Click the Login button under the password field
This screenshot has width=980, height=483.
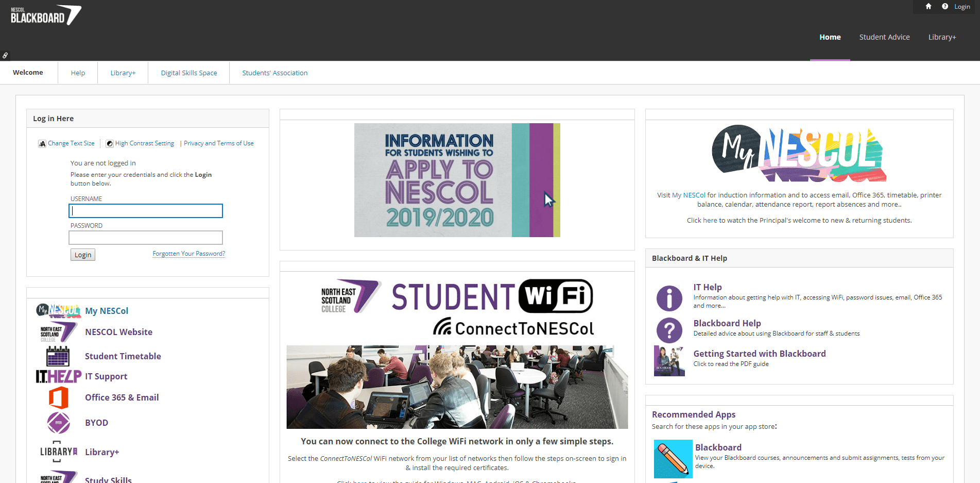pos(83,255)
